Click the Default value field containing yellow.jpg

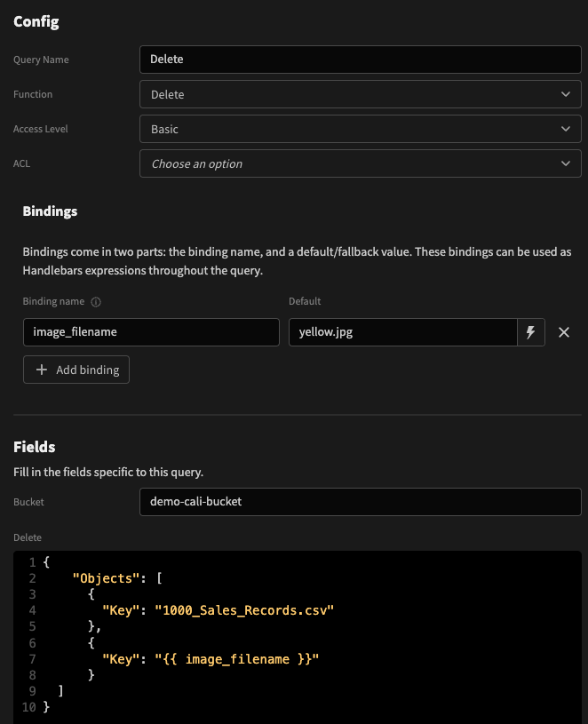click(402, 332)
